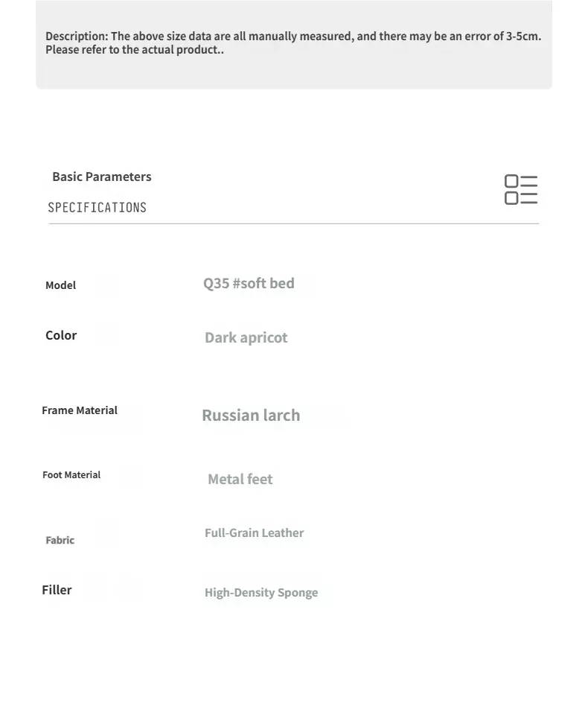The width and height of the screenshot is (588, 712).
Task: Click the Fabric label
Action: coord(60,541)
